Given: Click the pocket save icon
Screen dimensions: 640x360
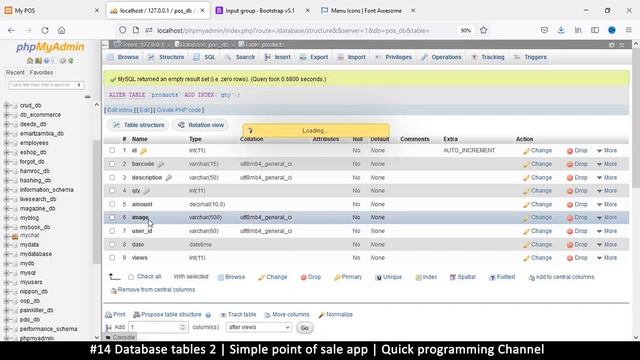Looking at the screenshot, I should click(544, 30).
